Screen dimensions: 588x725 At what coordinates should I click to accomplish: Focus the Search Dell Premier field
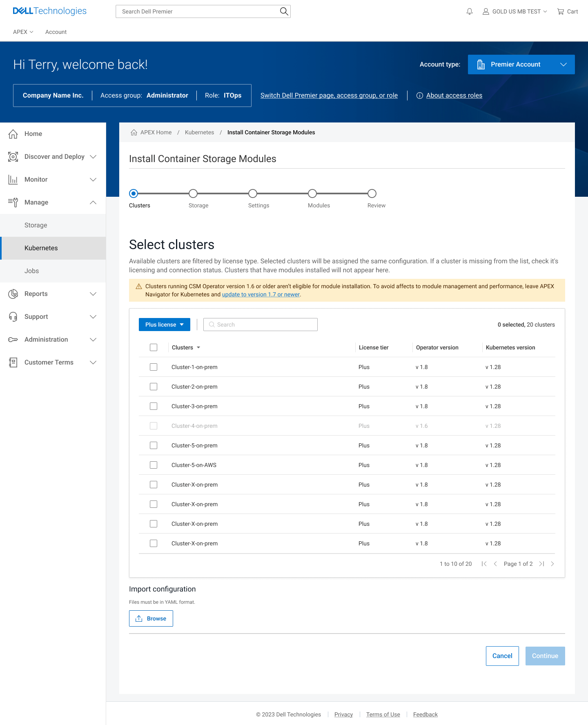pyautogui.click(x=203, y=11)
